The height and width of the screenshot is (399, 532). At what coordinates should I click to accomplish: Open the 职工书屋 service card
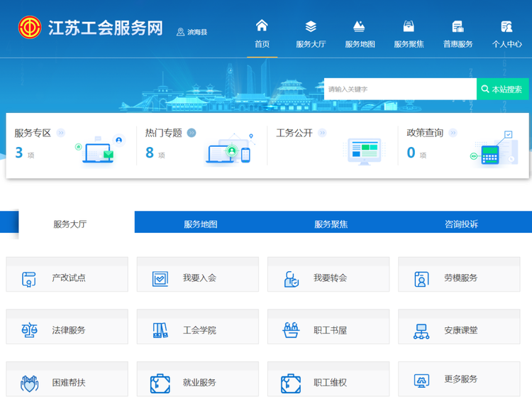coord(328,327)
